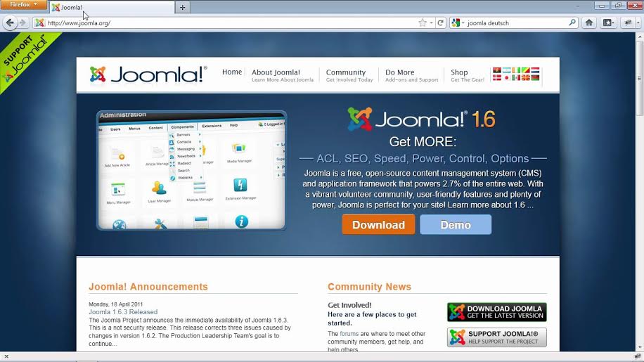Click the Argentina flag icon
Image resolution: width=644 pixels, height=362 pixels.
[506, 70]
